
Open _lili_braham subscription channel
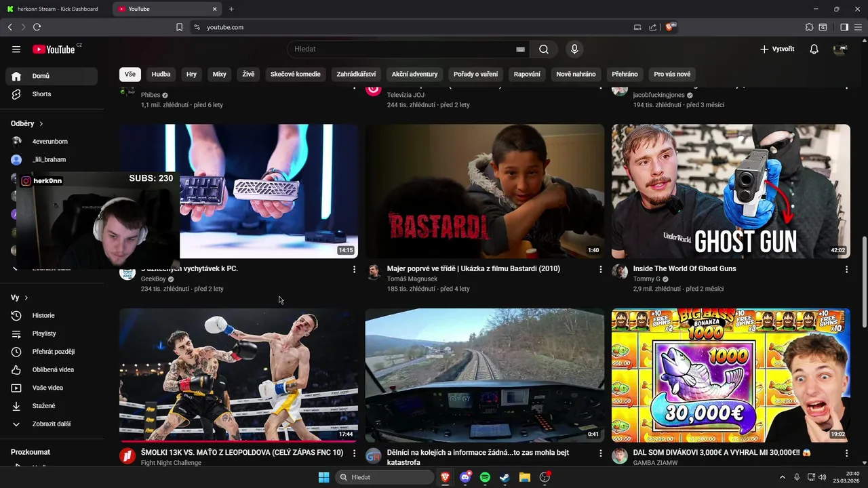click(52, 159)
